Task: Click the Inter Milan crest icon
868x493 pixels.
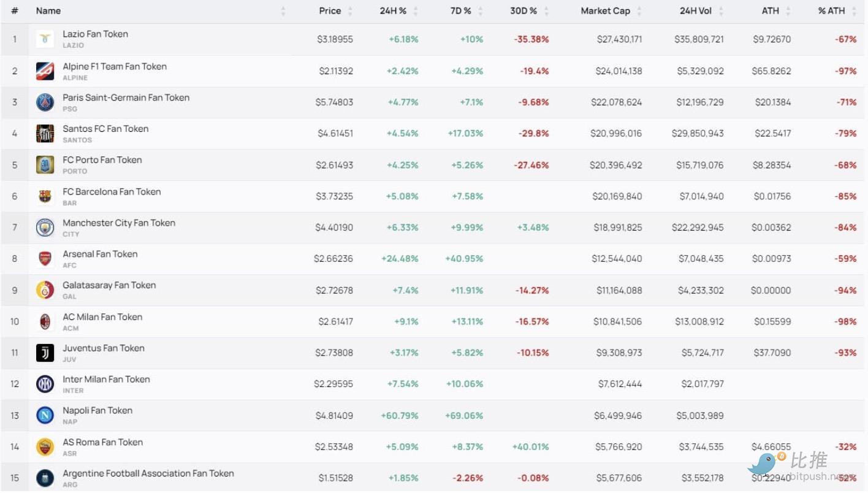Action: [45, 384]
